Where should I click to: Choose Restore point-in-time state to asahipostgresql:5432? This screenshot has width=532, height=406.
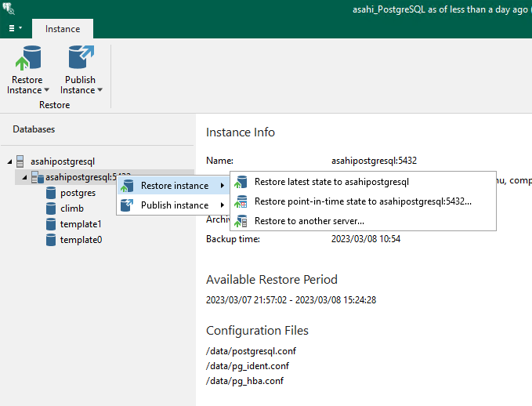pyautogui.click(x=363, y=201)
